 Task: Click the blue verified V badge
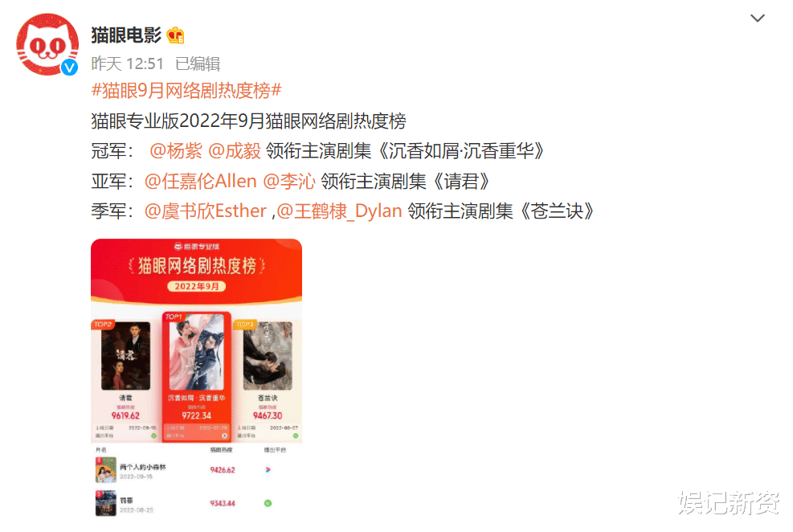[x=69, y=68]
